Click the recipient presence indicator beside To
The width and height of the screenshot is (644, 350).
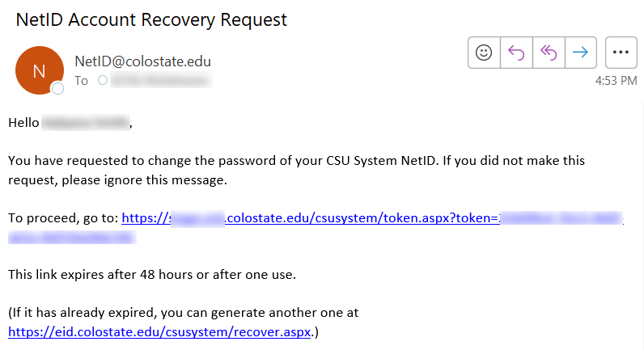pyautogui.click(x=102, y=81)
